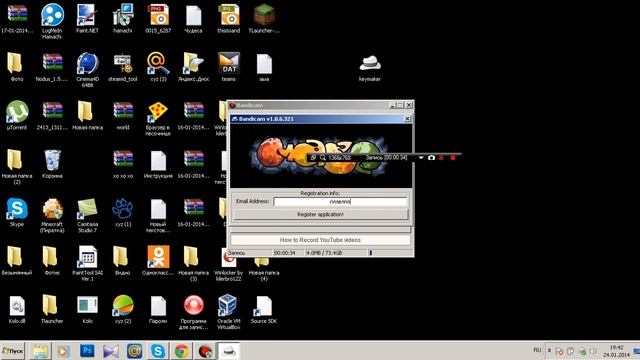Focus the Email Address input field

[340, 201]
